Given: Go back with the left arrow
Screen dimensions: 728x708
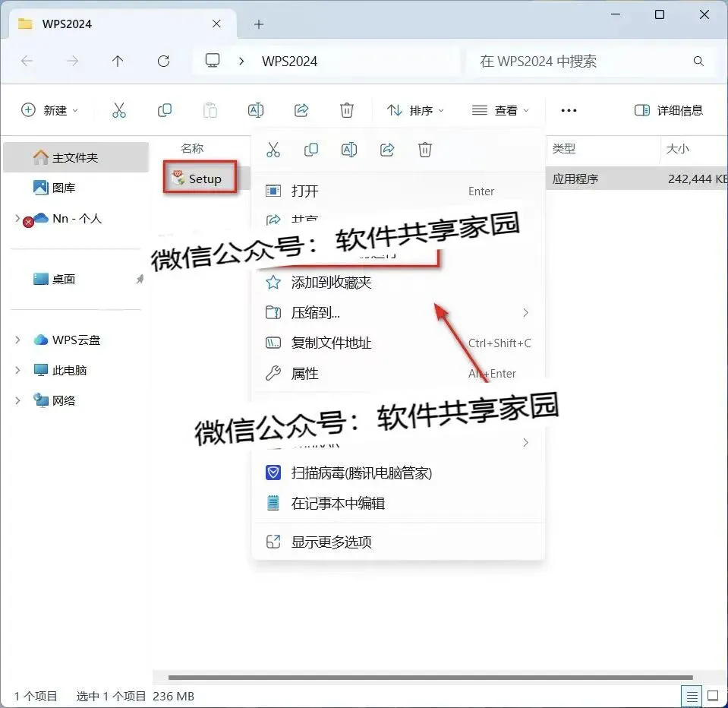Looking at the screenshot, I should (27, 61).
